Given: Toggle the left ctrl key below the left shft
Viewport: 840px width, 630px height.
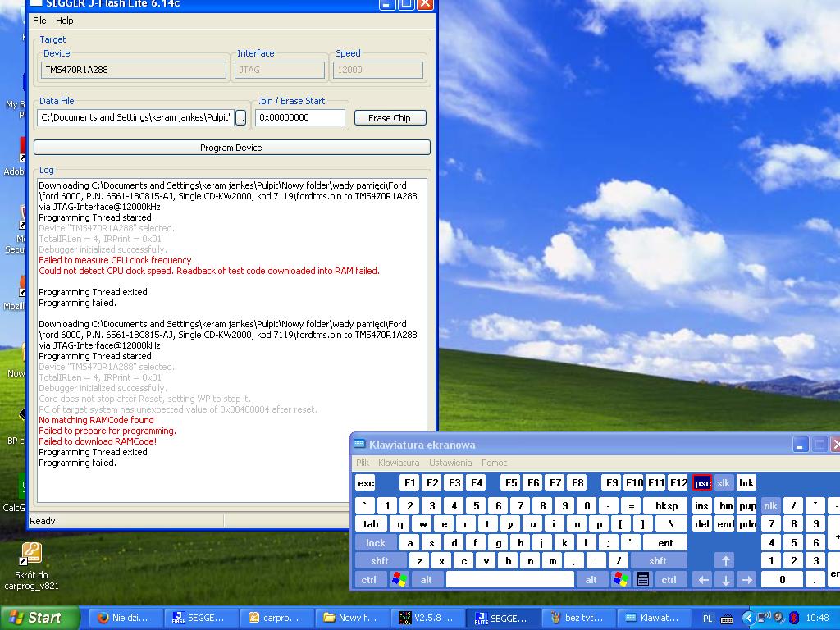Looking at the screenshot, I should click(x=368, y=579).
